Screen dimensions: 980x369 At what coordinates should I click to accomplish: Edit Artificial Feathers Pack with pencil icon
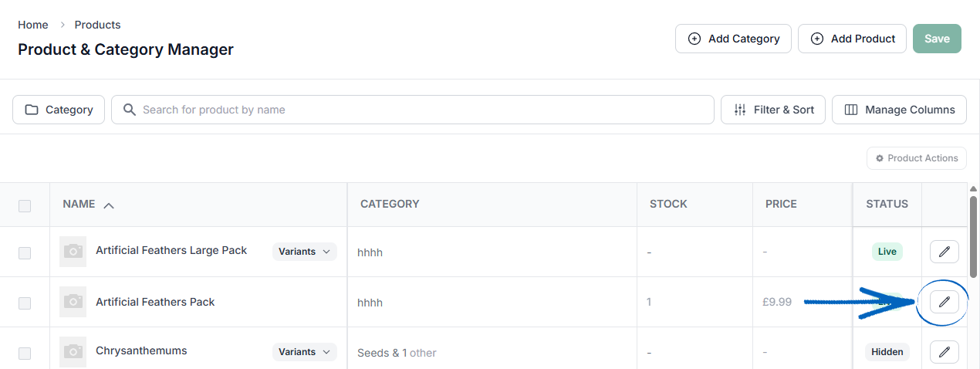click(x=945, y=302)
